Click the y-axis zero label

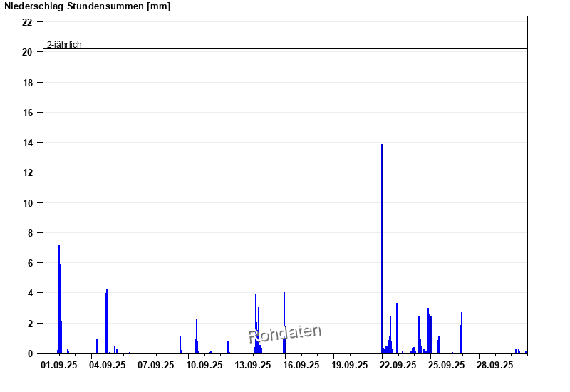coord(30,354)
